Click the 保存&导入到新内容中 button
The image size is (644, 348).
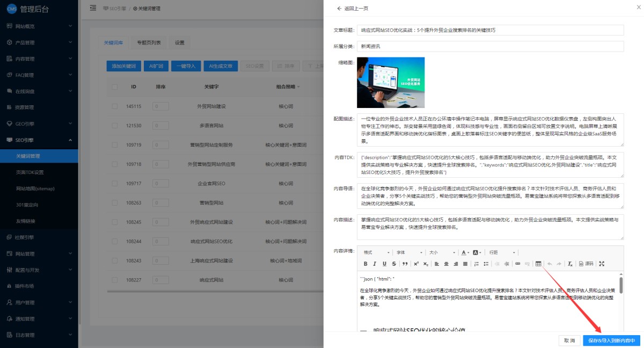tap(611, 340)
